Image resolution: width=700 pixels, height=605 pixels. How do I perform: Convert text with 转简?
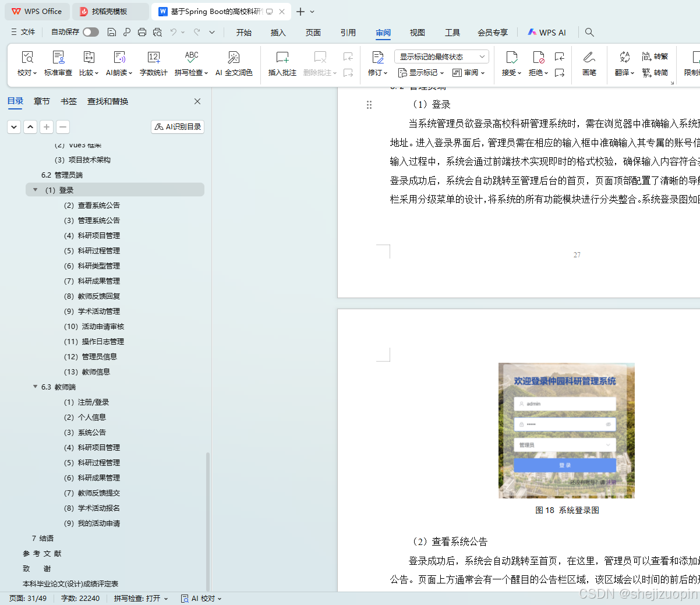pyautogui.click(x=655, y=73)
